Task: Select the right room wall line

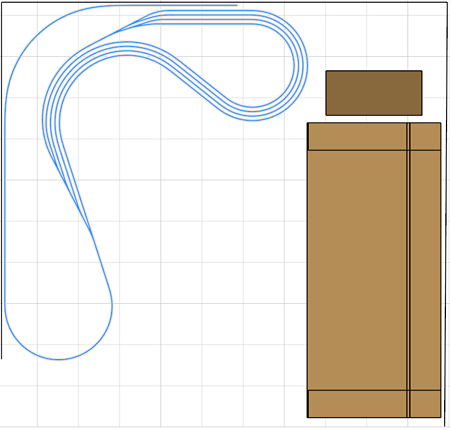Action: pyautogui.click(x=446, y=213)
